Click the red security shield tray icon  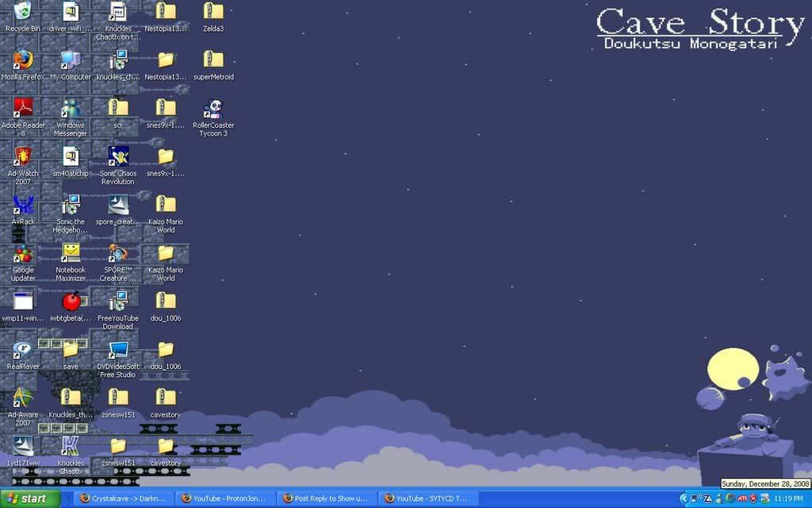[753, 498]
